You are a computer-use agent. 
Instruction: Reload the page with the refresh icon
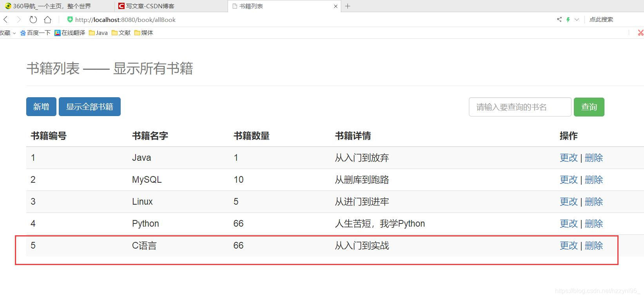(x=33, y=20)
